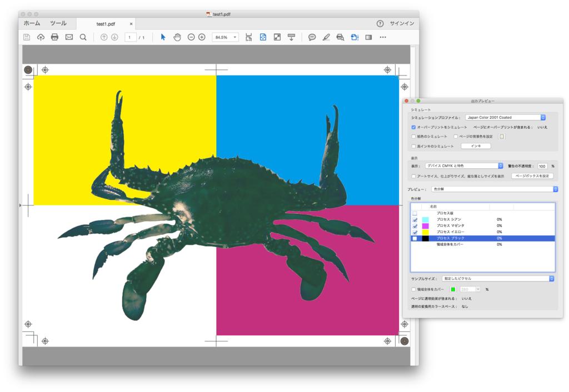569x392 pixels.
Task: Click the read mode download-style icon
Action: pos(291,37)
